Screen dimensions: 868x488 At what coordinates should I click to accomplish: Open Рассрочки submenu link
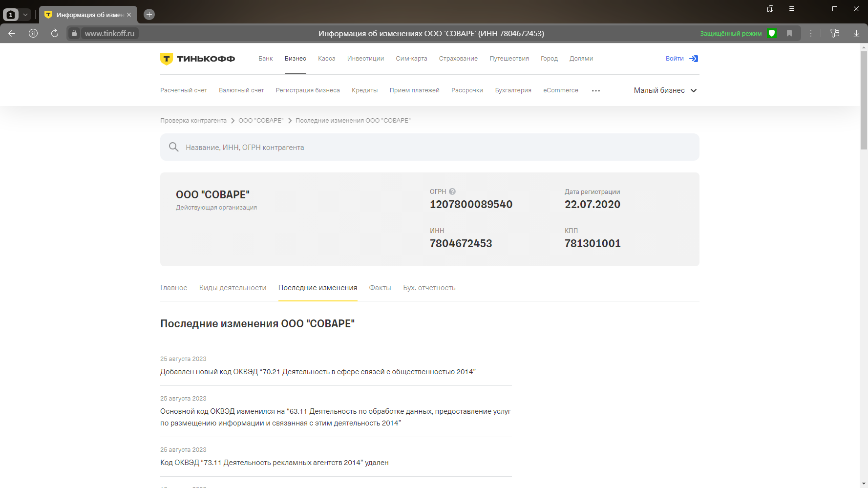[x=467, y=90]
